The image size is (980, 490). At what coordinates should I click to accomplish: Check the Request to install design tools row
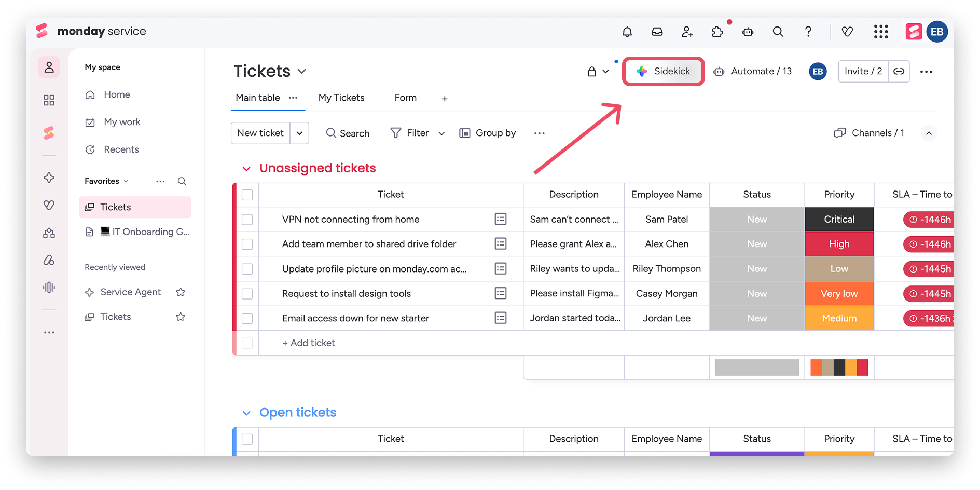click(247, 294)
